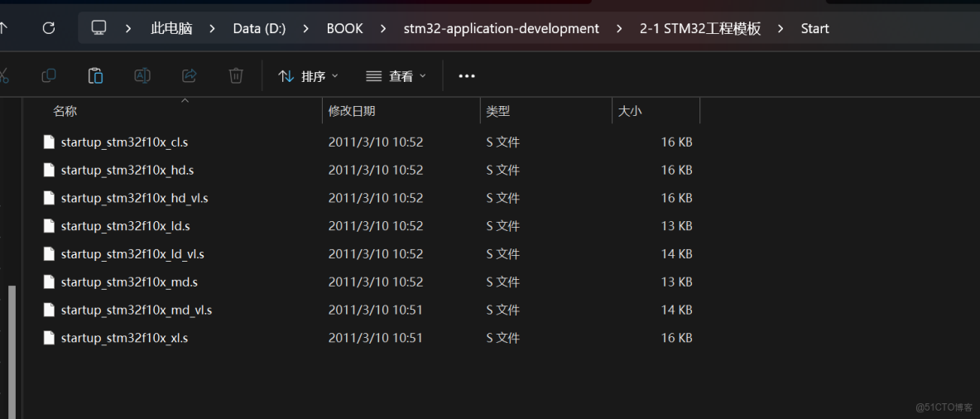Open the three-dot more options menu
Viewport: 980px width, 419px height.
click(x=467, y=75)
